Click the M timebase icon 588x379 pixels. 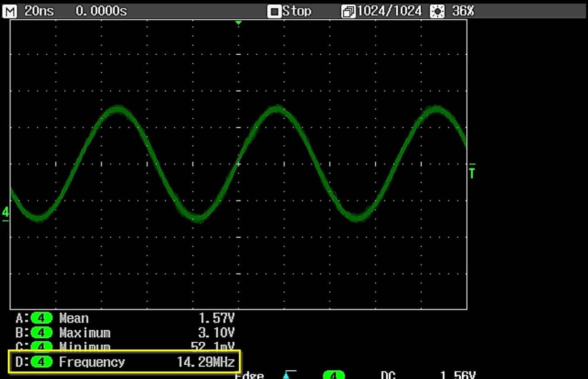click(9, 11)
